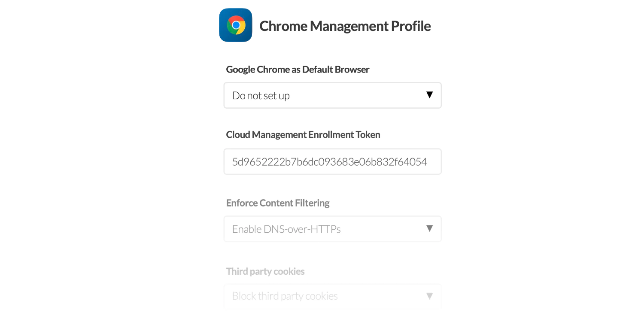The height and width of the screenshot is (322, 644).
Task: Select the "Do not set up" option text
Action: [x=261, y=96]
